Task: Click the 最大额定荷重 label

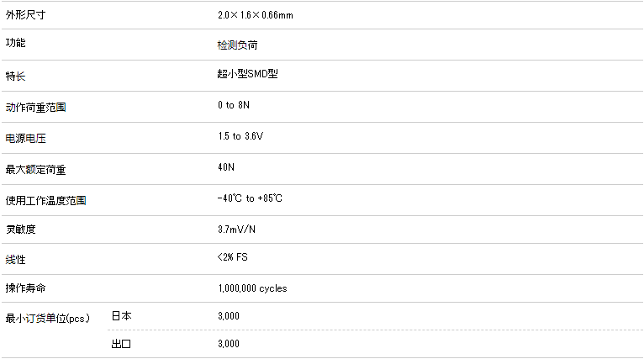Action: click(35, 170)
